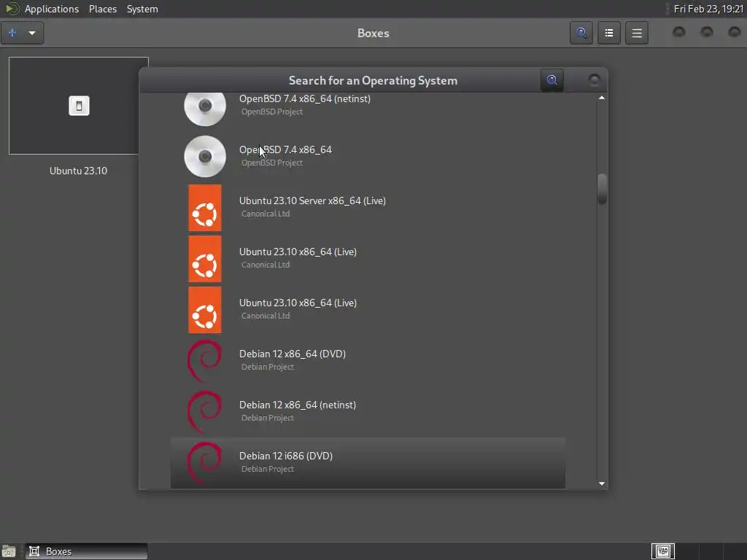Click the Boxes taskbar button
747x560 pixels.
click(86, 551)
